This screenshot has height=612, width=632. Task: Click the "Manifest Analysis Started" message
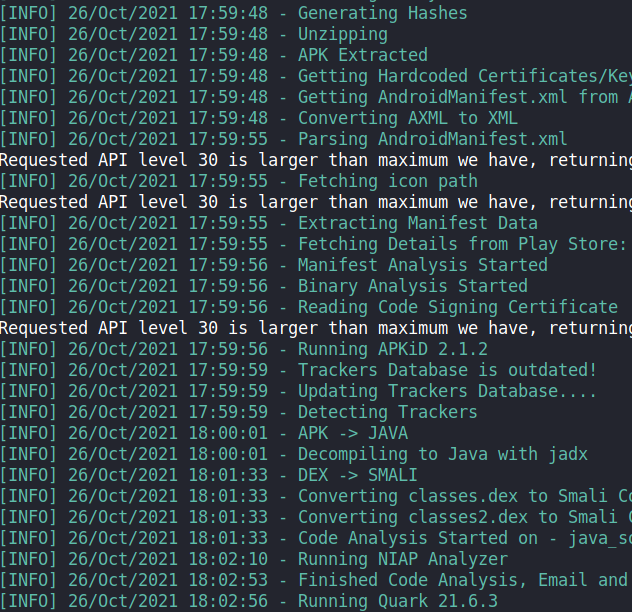click(422, 265)
